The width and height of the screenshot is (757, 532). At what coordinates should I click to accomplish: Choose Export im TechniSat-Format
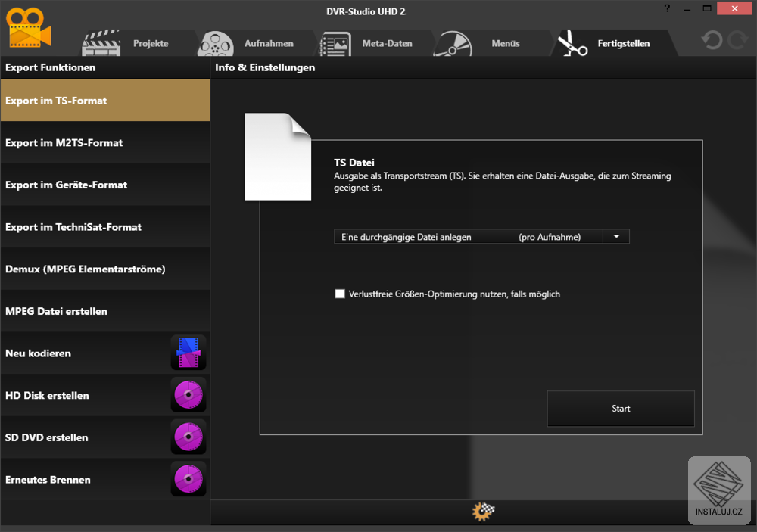(x=105, y=226)
